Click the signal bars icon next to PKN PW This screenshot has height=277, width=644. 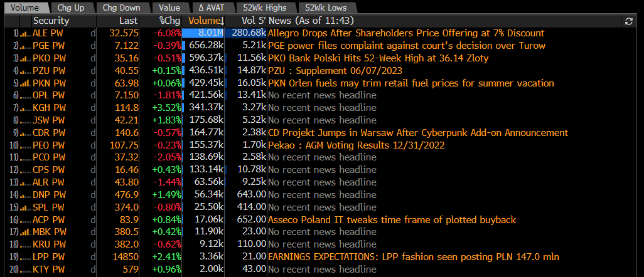(x=25, y=84)
